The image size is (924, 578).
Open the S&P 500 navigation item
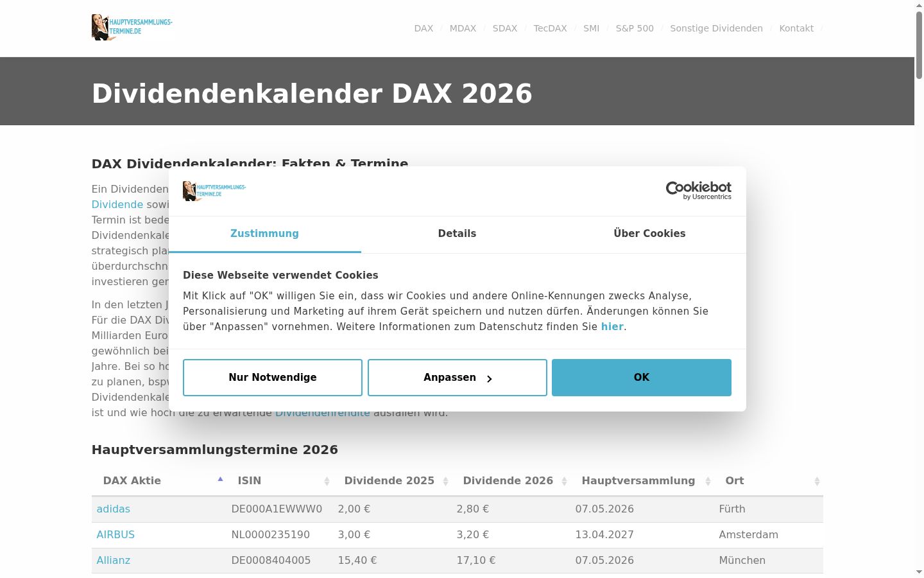point(635,28)
